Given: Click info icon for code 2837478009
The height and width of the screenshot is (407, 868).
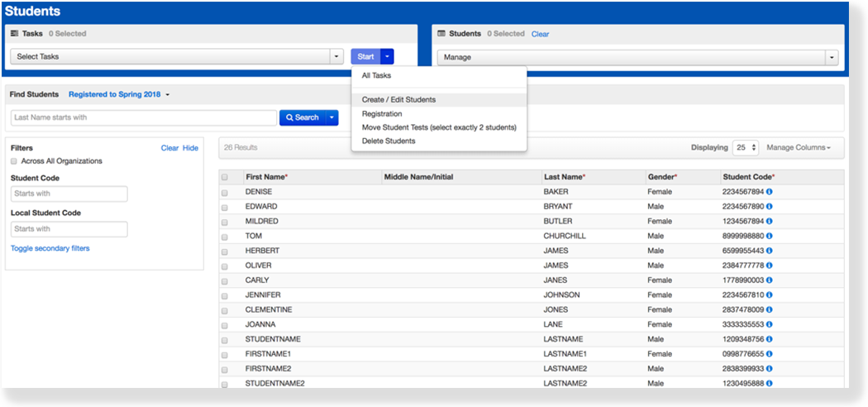Looking at the screenshot, I should (770, 309).
